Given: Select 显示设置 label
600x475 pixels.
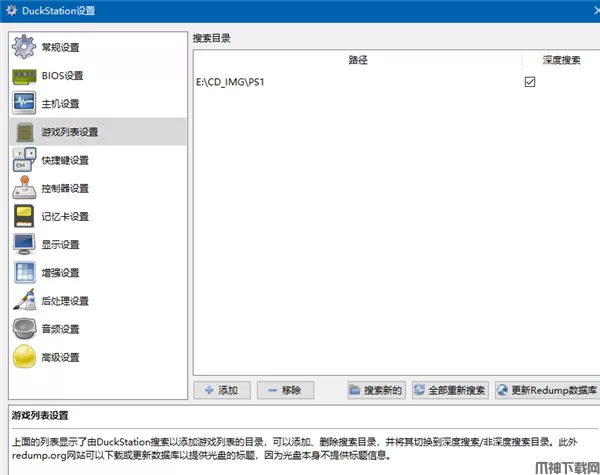Looking at the screenshot, I should pos(60,245).
